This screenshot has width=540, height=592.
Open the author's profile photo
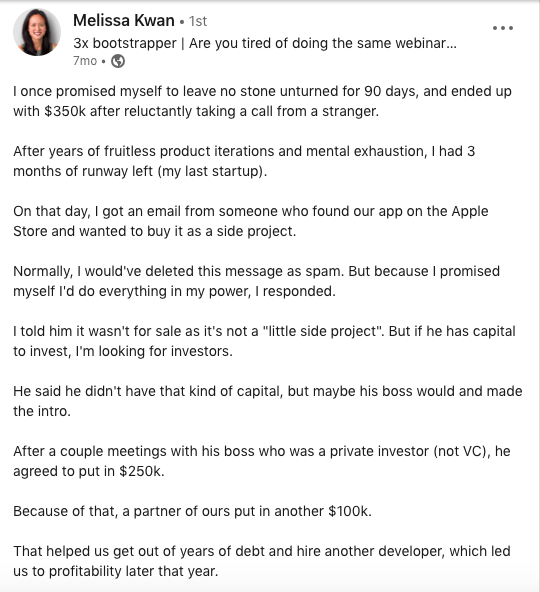37,32
